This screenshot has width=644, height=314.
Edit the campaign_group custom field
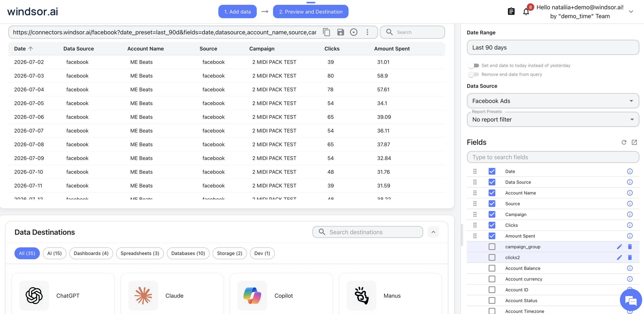[619, 247]
